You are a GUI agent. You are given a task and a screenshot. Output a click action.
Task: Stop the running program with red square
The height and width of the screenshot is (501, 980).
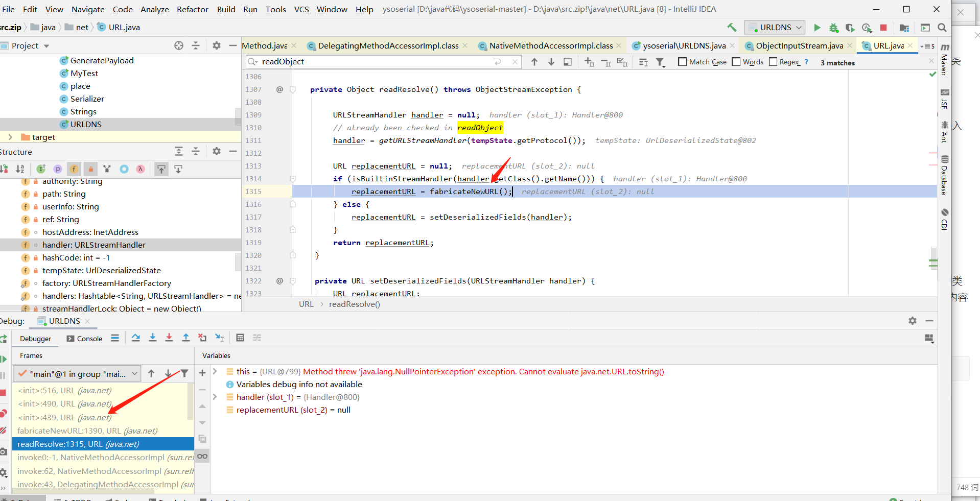click(x=883, y=28)
